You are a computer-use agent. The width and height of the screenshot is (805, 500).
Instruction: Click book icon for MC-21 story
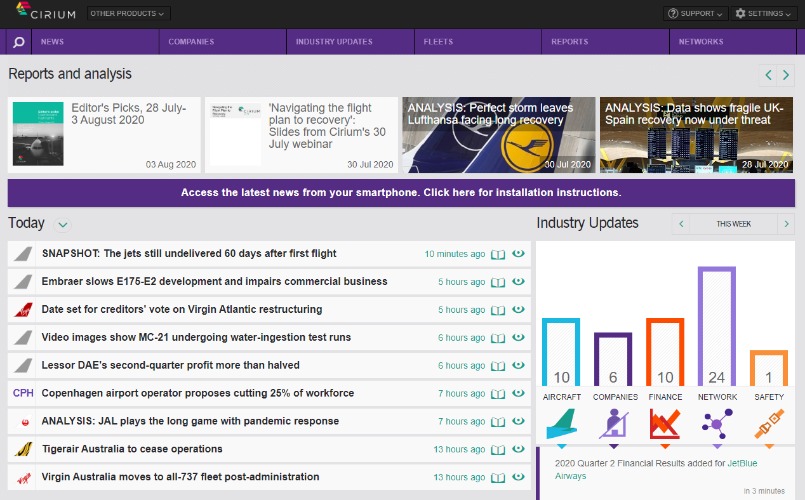[x=498, y=338]
